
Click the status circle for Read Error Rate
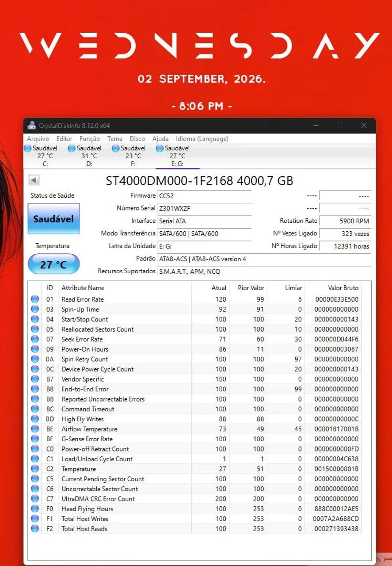[35, 299]
